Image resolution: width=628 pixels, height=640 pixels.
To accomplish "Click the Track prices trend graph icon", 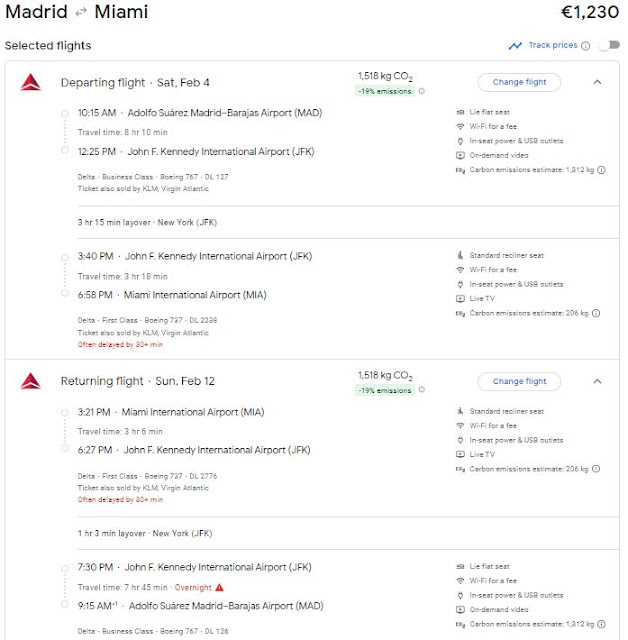I will [515, 45].
